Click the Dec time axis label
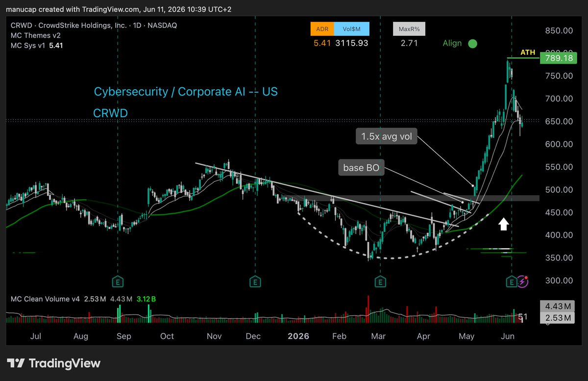This screenshot has height=381, width=588. click(253, 336)
